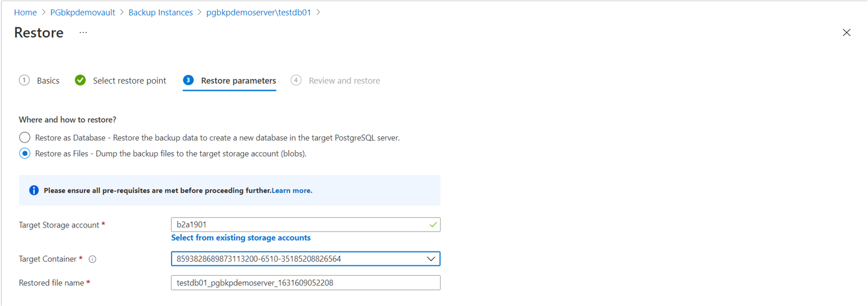Click the step 3 circle for Restore parameters
The height and width of the screenshot is (306, 868).
188,80
